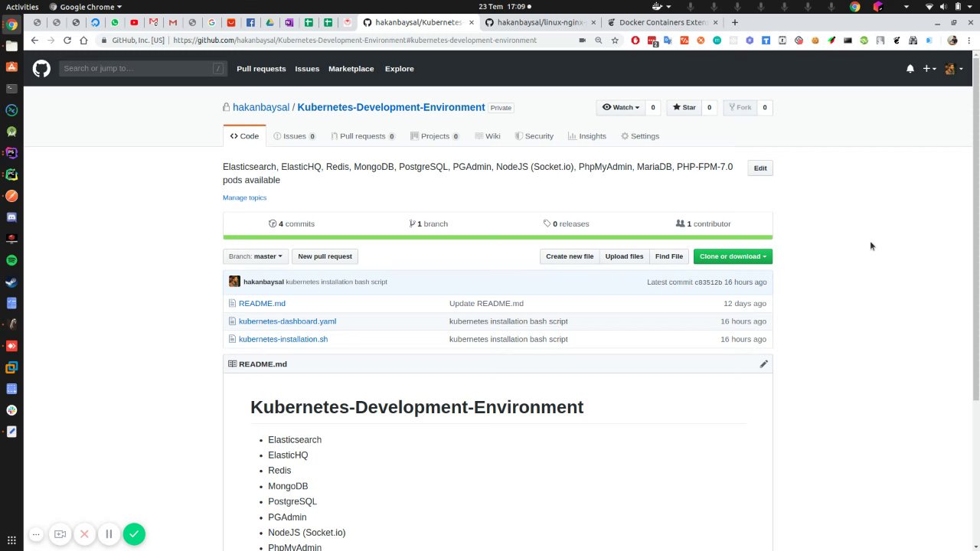Open the user avatar menu in GitHub header
980x551 pixels.
pos(954,69)
